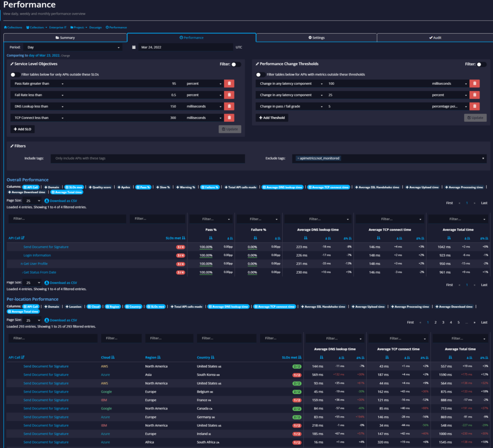Viewport: 493px width, 448px height.
Task: Open the Login Information API link
Action: coord(37,255)
